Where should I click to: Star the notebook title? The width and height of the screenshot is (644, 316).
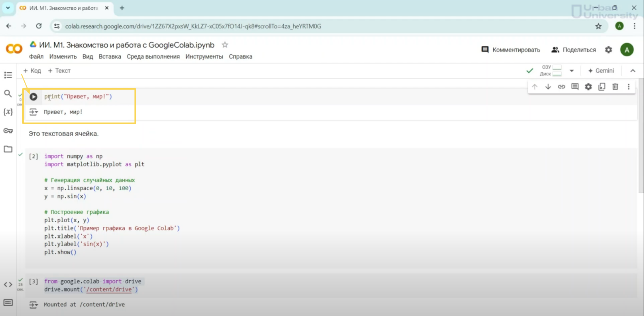(x=225, y=45)
